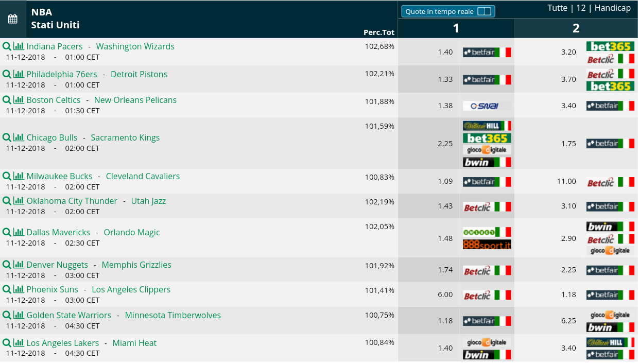Open stats chart icon for Phoenix Suns match
Viewport: 638px width, 364px height.
[19, 289]
